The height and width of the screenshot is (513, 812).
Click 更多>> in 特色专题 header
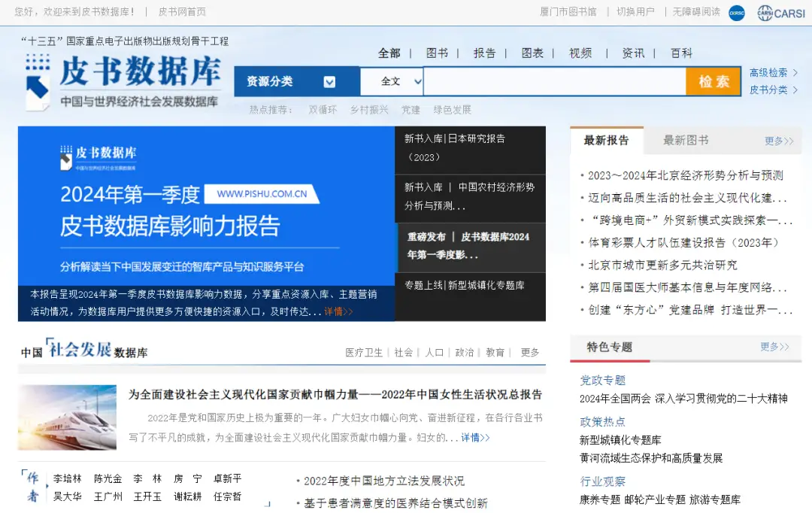point(774,347)
